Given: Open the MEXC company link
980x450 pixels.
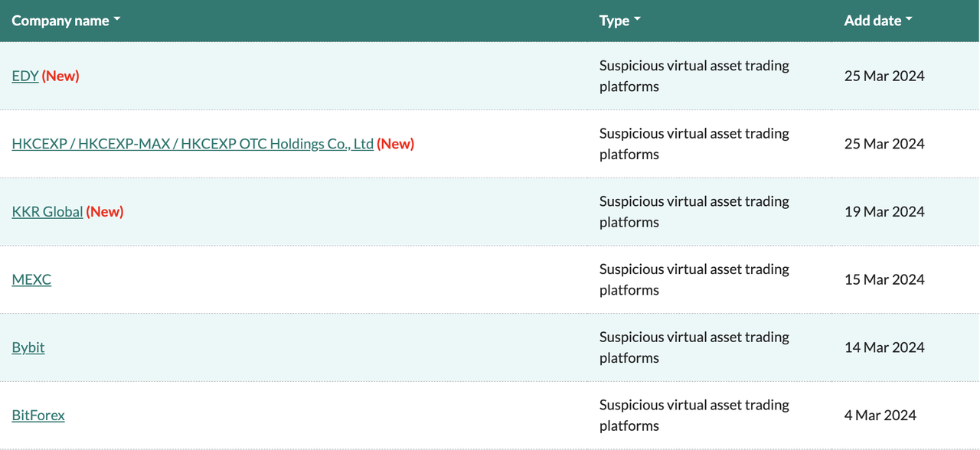Looking at the screenshot, I should pyautogui.click(x=31, y=279).
